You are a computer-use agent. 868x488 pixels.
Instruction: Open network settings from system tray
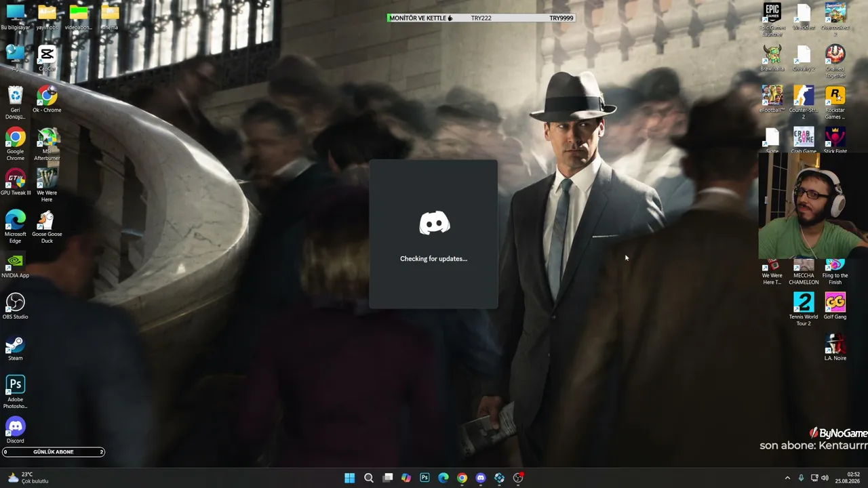[814, 478]
